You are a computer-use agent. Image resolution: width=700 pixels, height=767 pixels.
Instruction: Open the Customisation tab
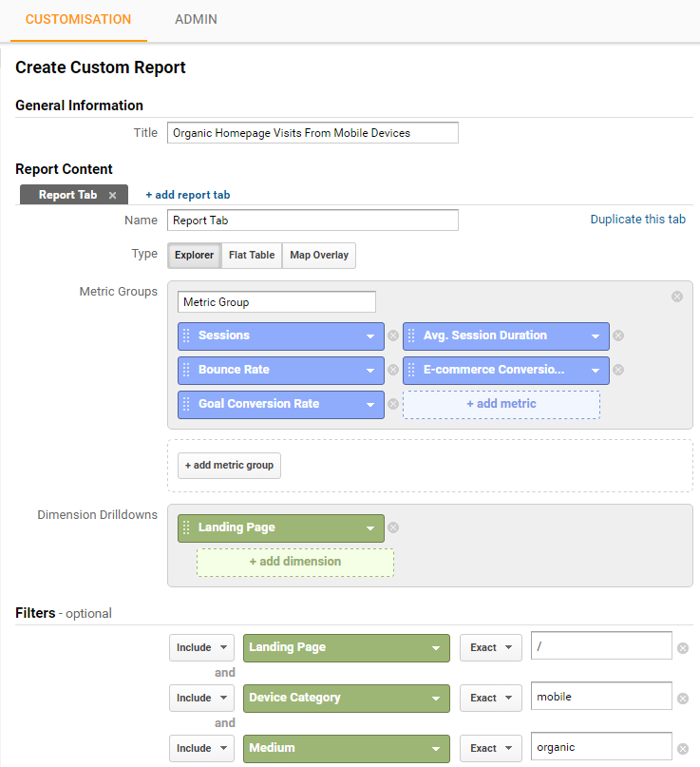[78, 20]
